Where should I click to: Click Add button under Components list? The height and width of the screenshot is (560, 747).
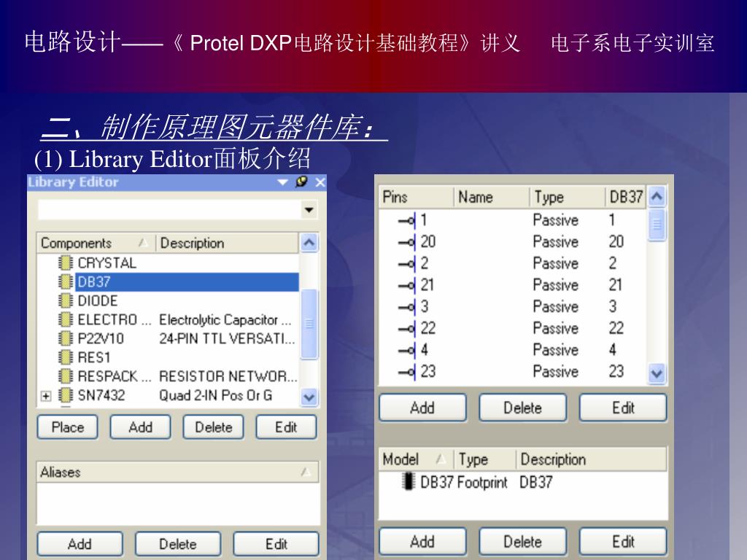coord(141,427)
